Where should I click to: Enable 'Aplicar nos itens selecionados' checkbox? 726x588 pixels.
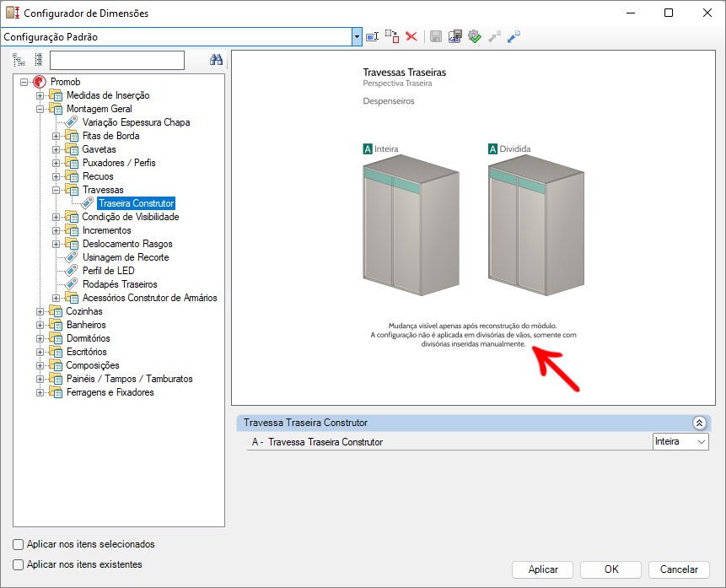(x=19, y=545)
